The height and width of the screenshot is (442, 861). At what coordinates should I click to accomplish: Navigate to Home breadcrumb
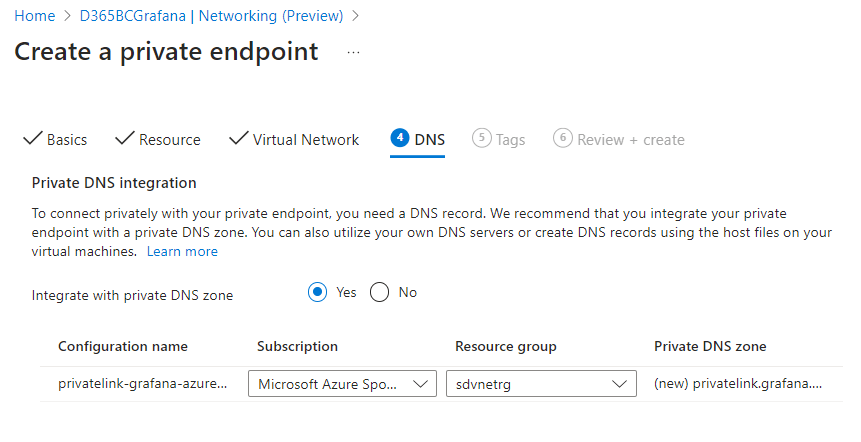[34, 16]
